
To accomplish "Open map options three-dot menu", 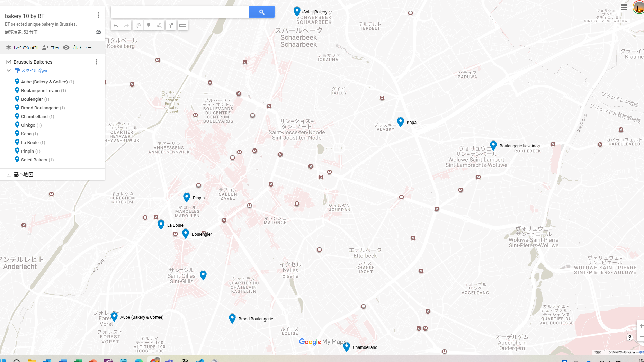I will coord(98,15).
